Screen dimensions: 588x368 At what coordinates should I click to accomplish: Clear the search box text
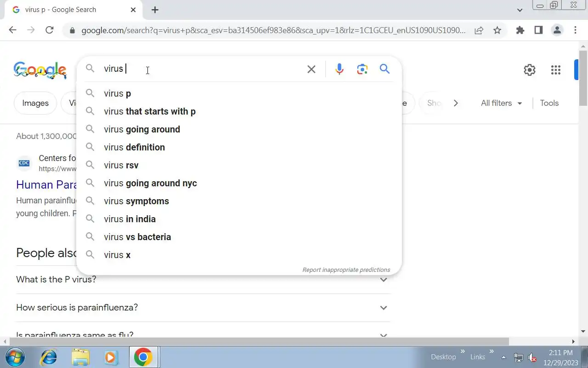[x=311, y=69]
